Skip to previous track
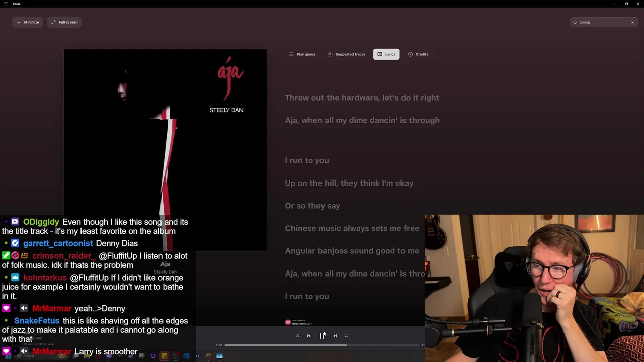Screen dimensions: 644x362 (309, 336)
